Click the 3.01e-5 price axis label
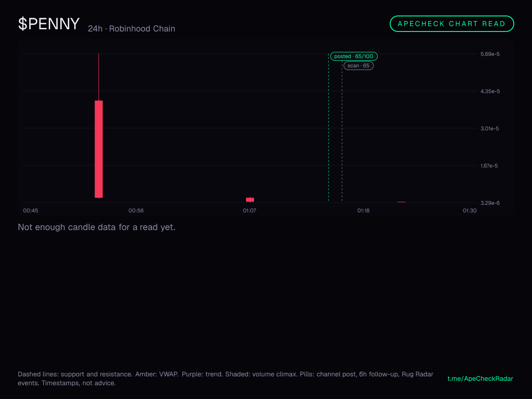 490,129
